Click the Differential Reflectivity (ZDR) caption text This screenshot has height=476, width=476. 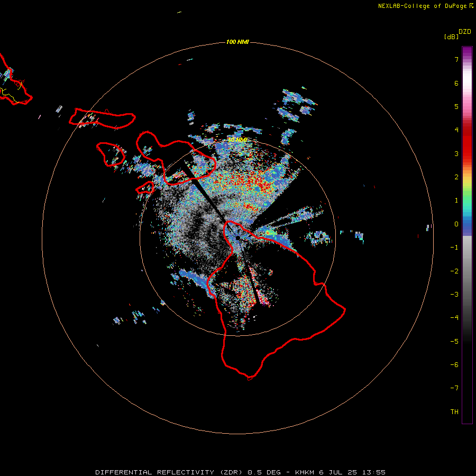click(169, 472)
